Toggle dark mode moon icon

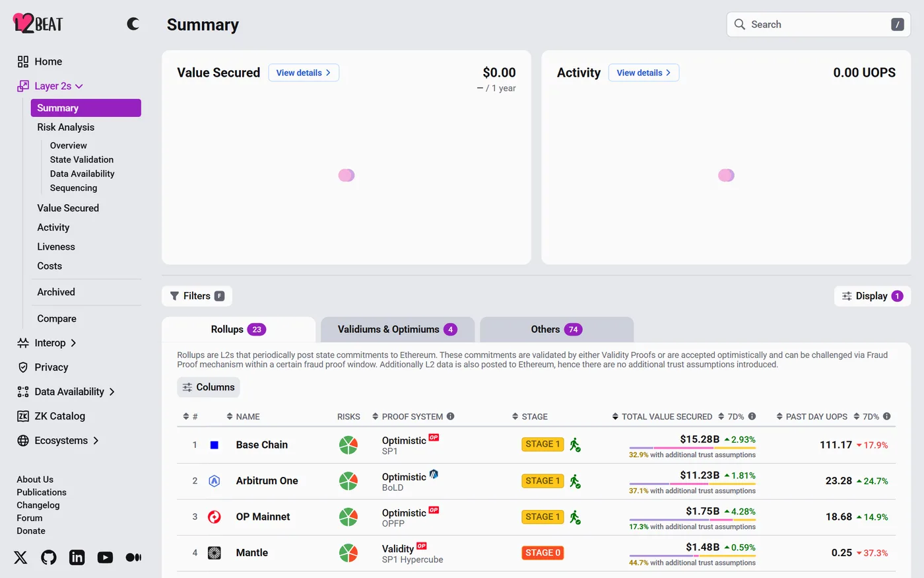pos(133,24)
